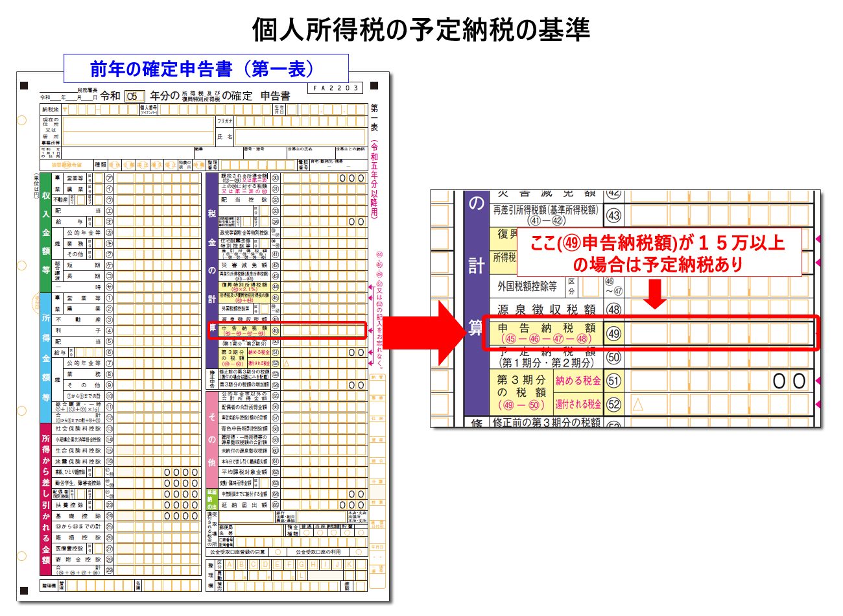This screenshot has width=843, height=616.
Task: Click the pink その他 section header
Action: pos(211,439)
